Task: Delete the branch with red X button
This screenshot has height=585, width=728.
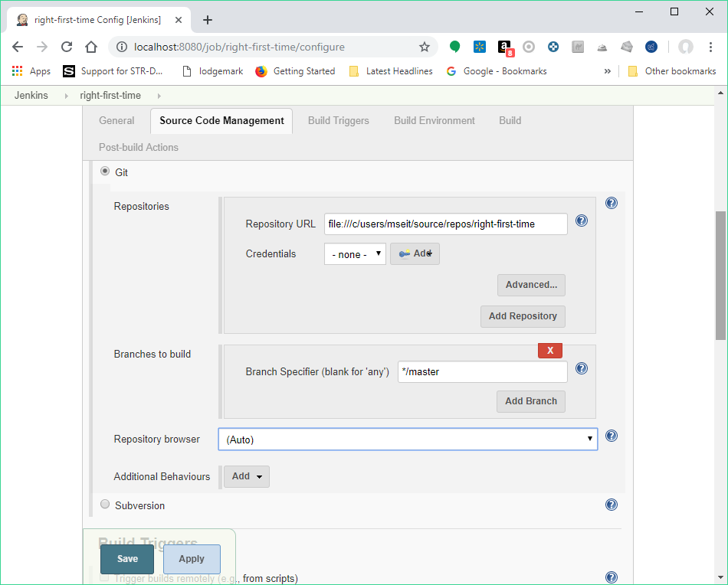Action: click(x=550, y=351)
